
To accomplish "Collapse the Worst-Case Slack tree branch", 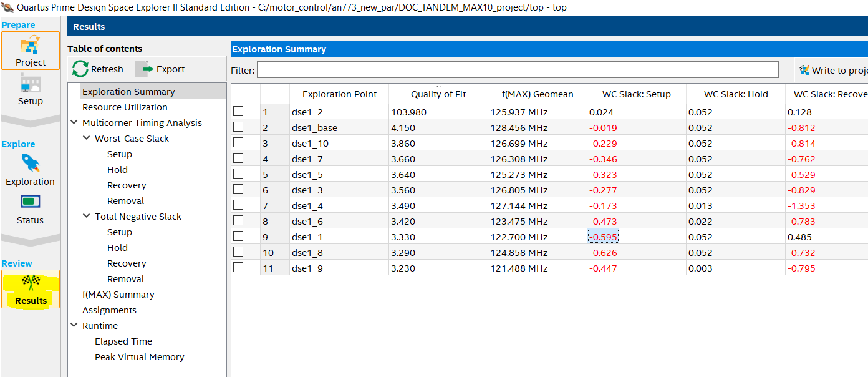I will 87,139.
